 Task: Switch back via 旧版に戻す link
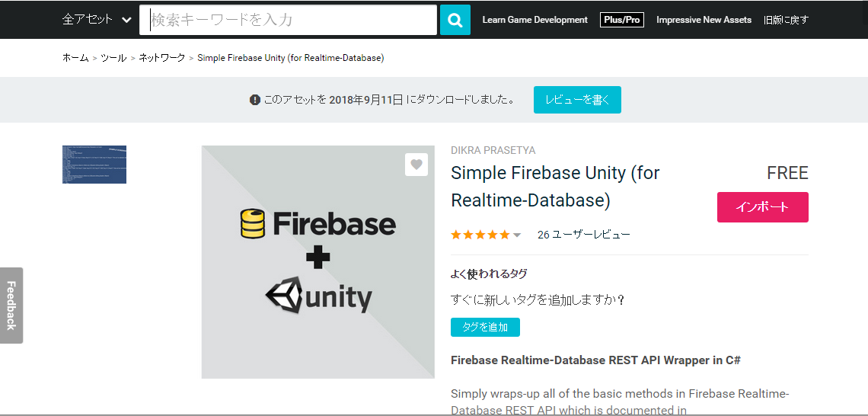tap(786, 20)
